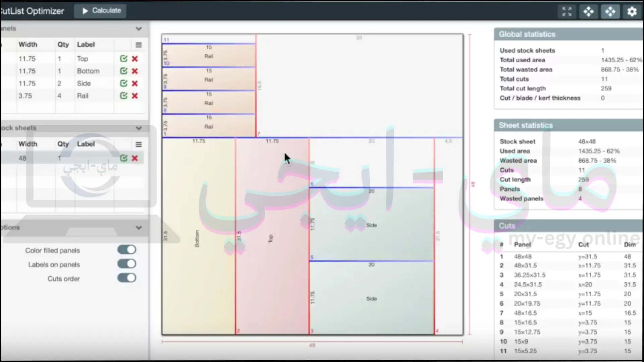Image resolution: width=644 pixels, height=362 pixels.
Task: Toggle the green check for Top panel
Action: 124,59
